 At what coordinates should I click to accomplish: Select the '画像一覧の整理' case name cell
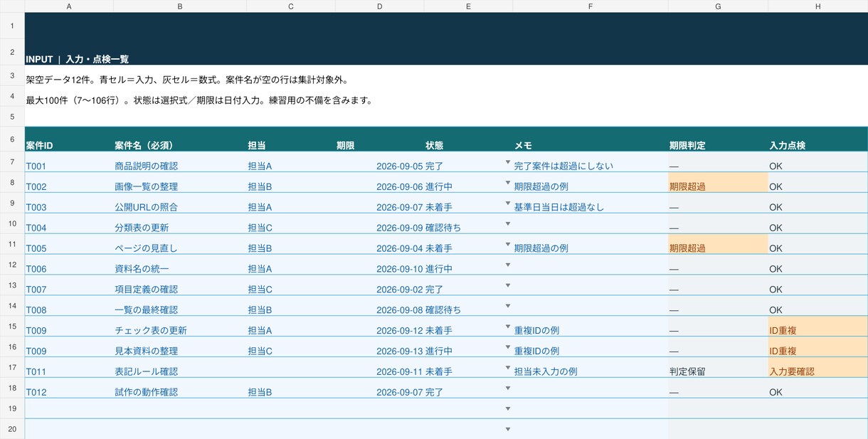click(x=180, y=183)
